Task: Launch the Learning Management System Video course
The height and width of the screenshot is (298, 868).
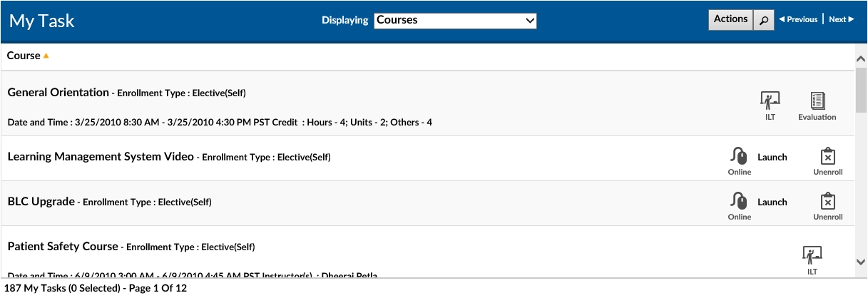Action: [772, 157]
